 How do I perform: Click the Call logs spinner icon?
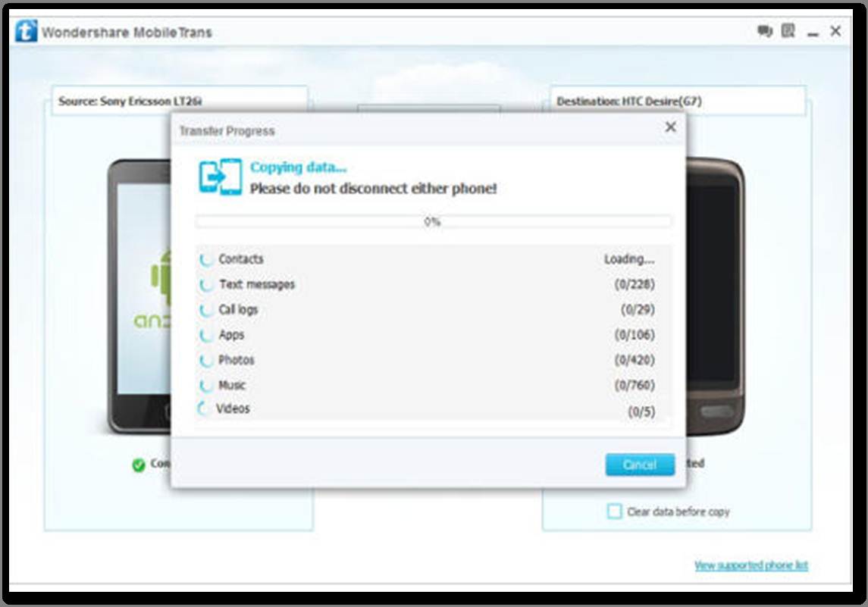click(206, 310)
